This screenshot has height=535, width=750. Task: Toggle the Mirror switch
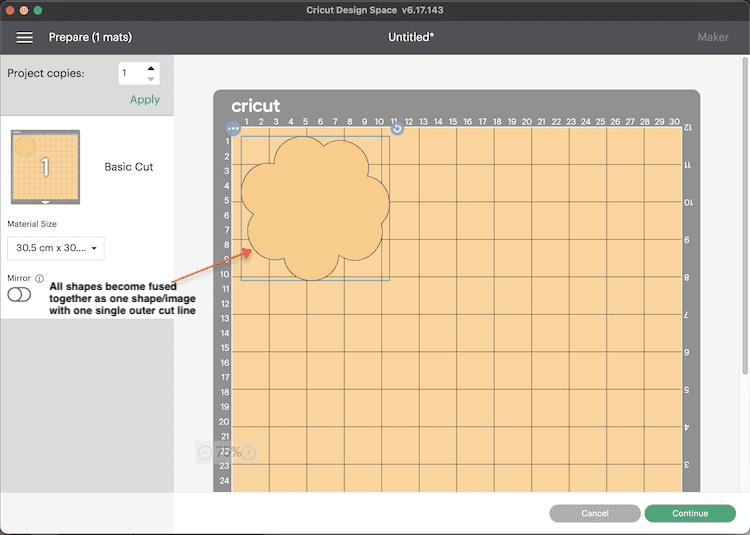point(19,295)
